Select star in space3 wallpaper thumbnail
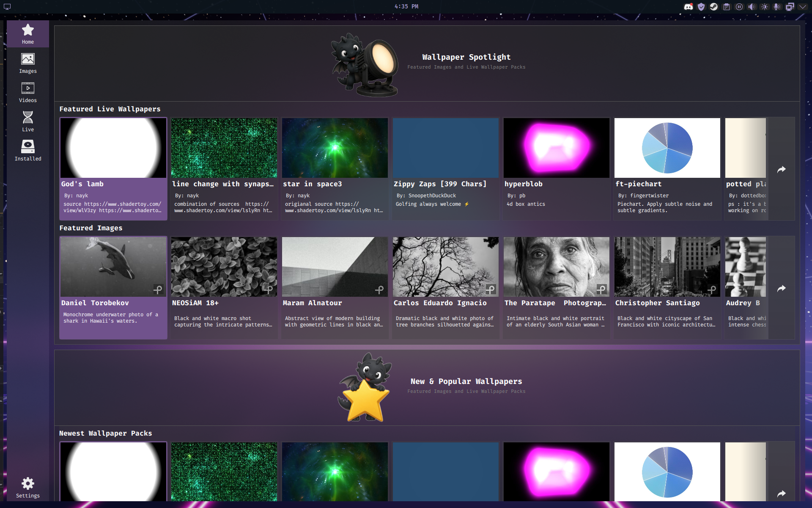Viewport: 812px width, 508px height. (x=335, y=148)
